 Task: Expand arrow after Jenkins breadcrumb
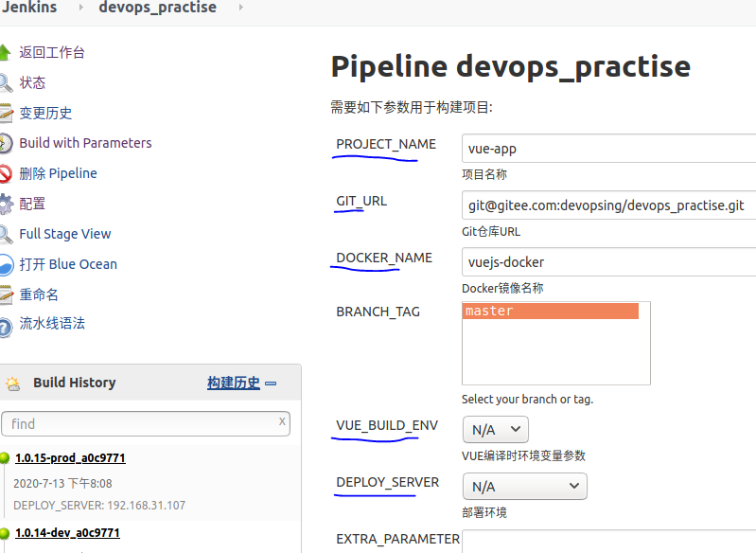80,8
